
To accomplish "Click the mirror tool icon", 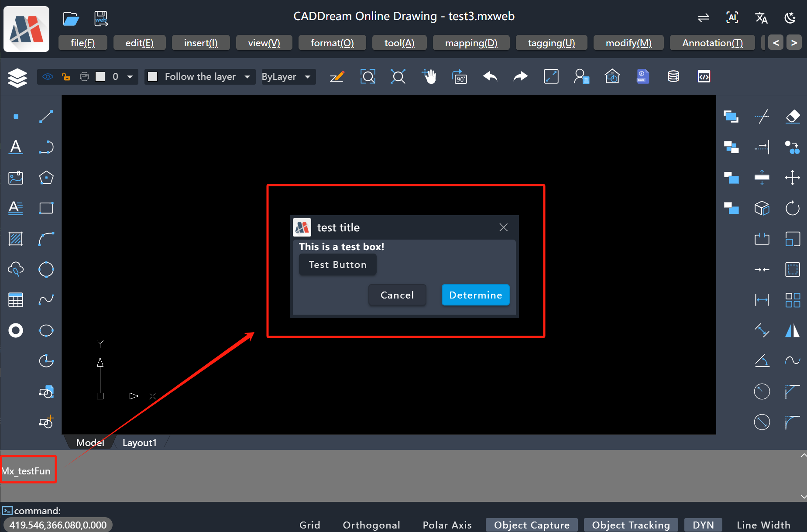I will click(x=792, y=330).
